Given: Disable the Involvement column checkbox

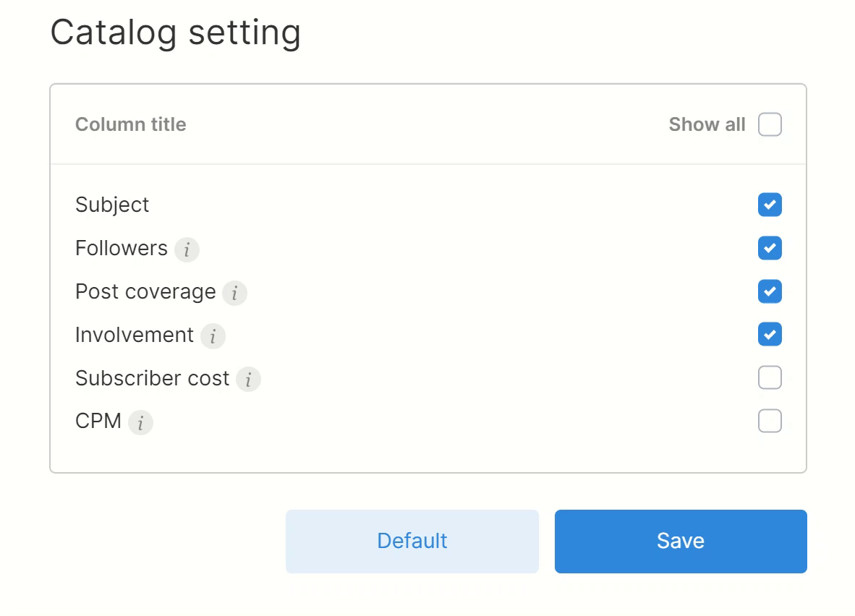Looking at the screenshot, I should 770,334.
